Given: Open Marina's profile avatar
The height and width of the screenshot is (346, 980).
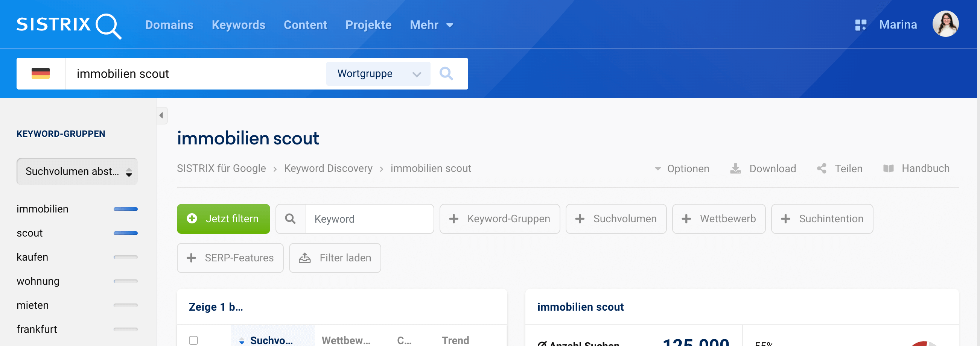Looking at the screenshot, I should coord(945,24).
